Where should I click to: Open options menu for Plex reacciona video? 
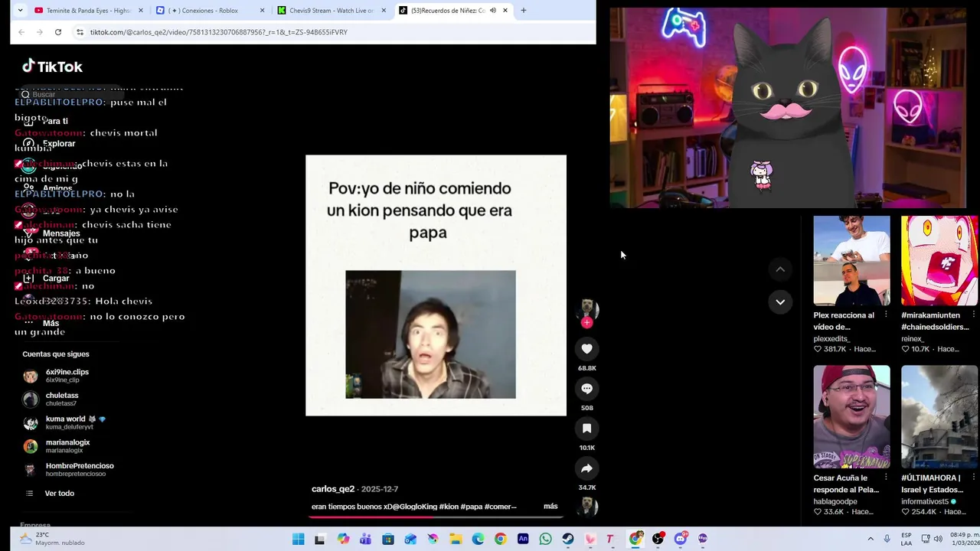(x=886, y=315)
